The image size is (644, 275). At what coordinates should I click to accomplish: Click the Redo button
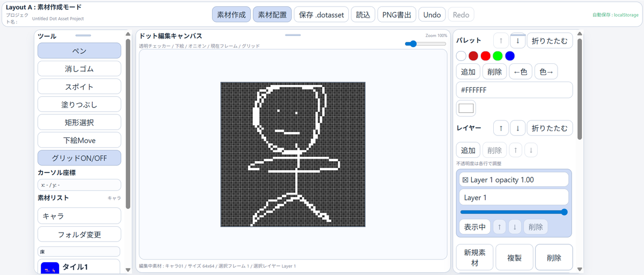tap(461, 15)
